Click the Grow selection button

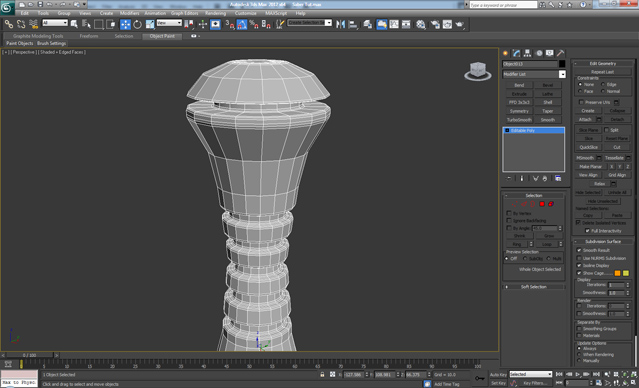[x=549, y=236]
